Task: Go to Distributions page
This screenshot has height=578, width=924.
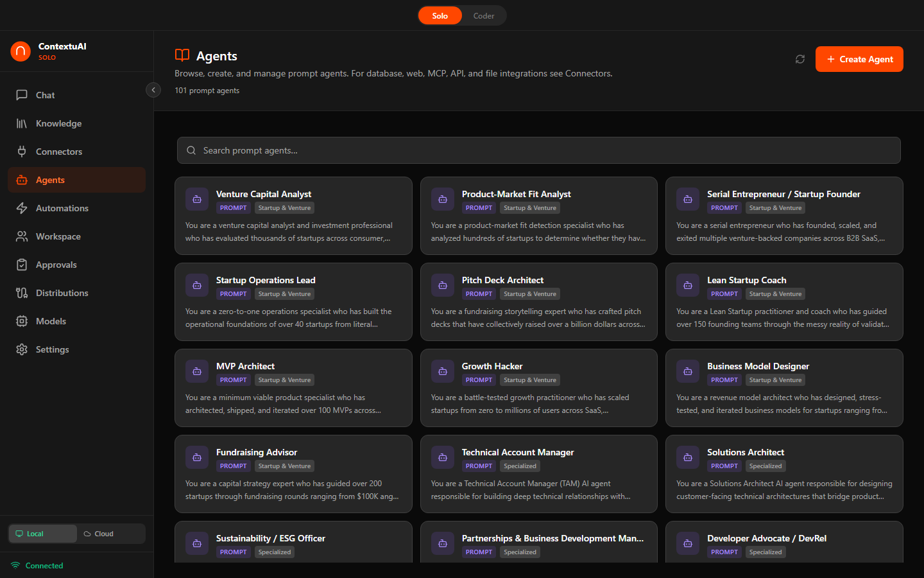Action: click(x=77, y=293)
